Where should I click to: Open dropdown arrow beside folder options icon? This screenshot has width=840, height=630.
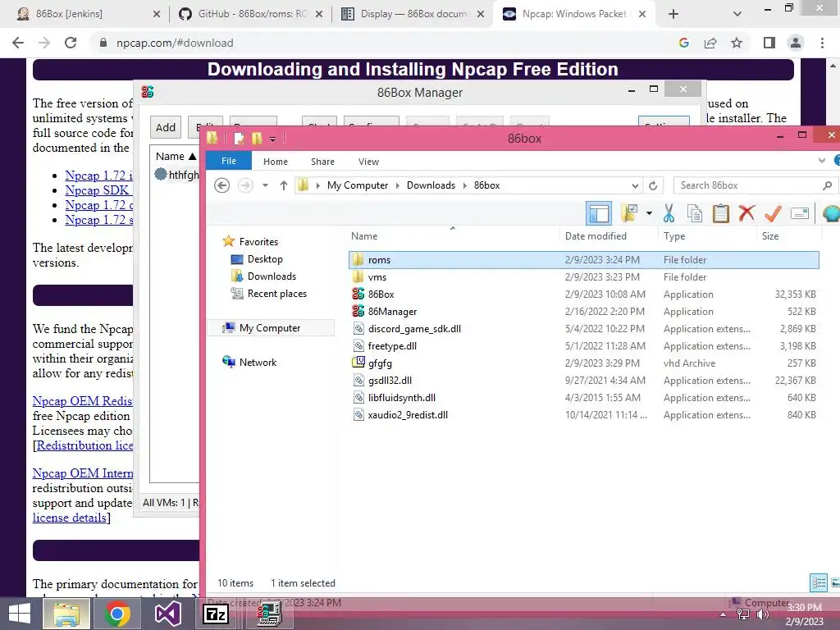click(x=649, y=213)
